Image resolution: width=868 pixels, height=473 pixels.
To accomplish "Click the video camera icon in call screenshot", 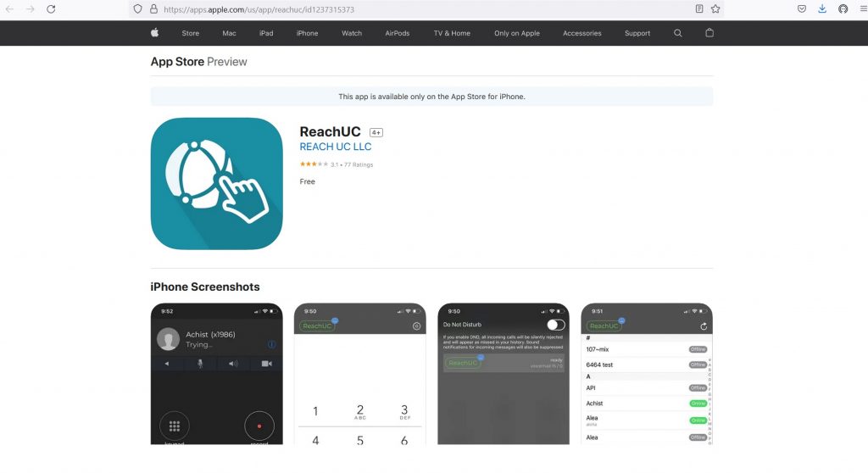I will tap(267, 364).
